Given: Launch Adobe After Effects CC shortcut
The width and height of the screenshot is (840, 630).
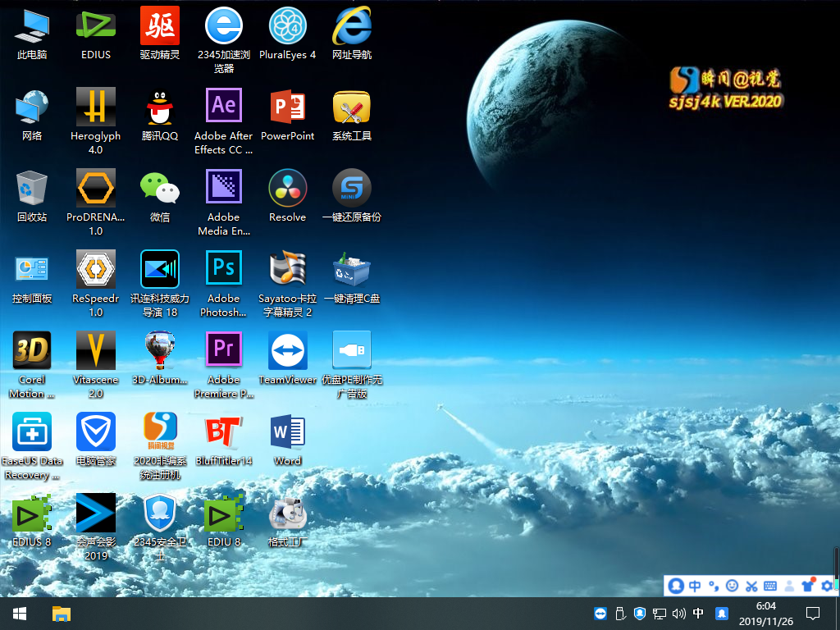Looking at the screenshot, I should click(223, 106).
